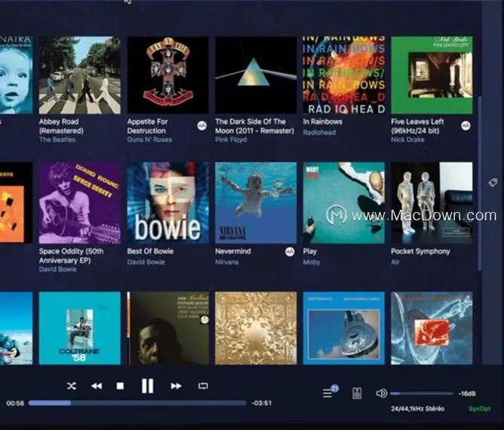
Task: Click Moby artist link
Action: point(312,263)
